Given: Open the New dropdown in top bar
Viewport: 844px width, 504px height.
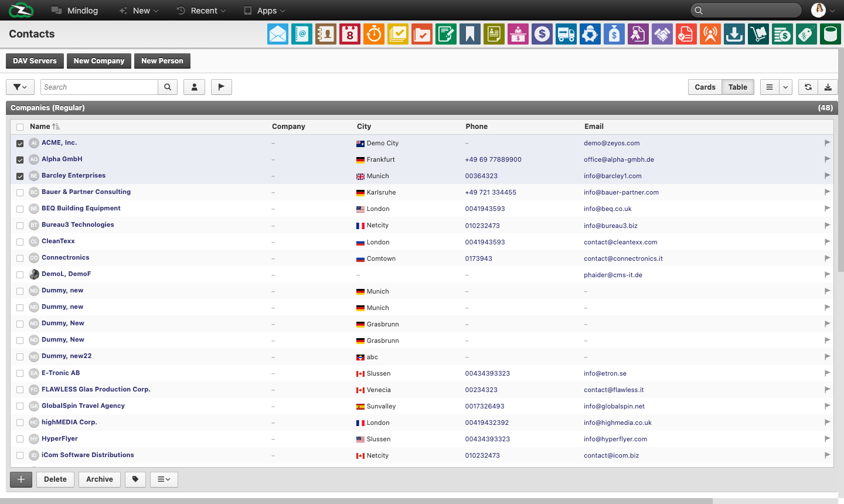Looking at the screenshot, I should click(x=139, y=11).
